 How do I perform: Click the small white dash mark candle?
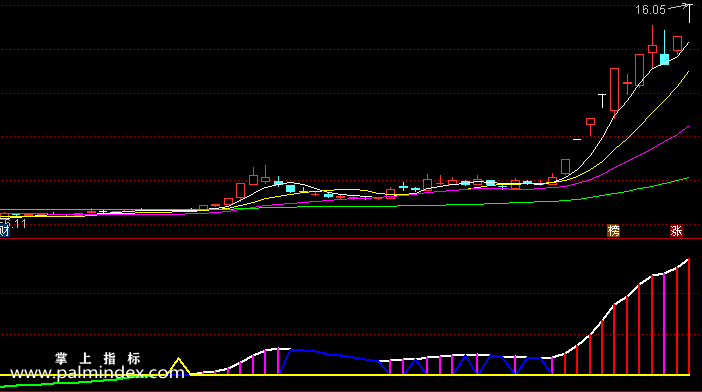[x=577, y=140]
